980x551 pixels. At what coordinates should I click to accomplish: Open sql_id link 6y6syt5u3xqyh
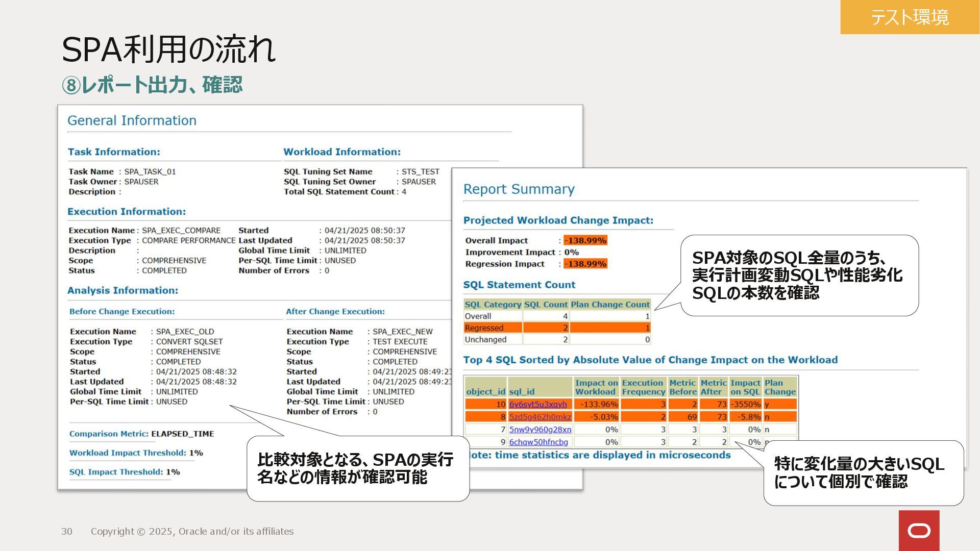pos(537,404)
